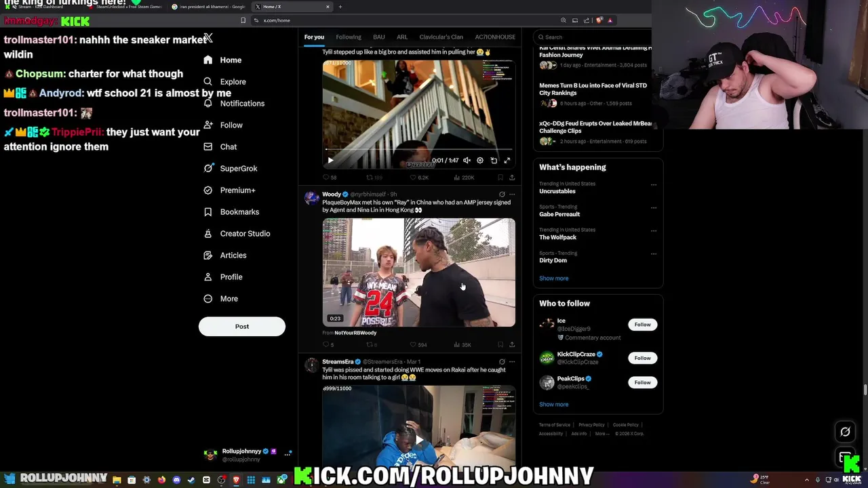The image size is (868, 488).
Task: Open top video settings gear
Action: pos(480,161)
